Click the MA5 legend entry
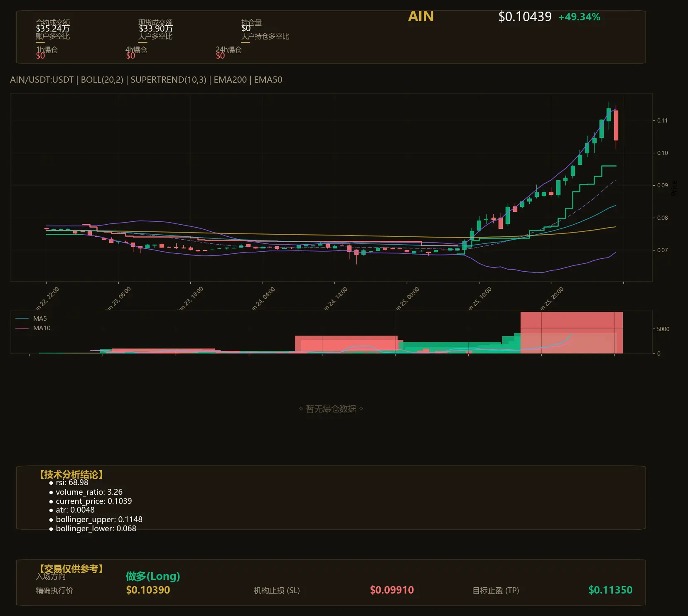The image size is (688, 616). pyautogui.click(x=31, y=319)
